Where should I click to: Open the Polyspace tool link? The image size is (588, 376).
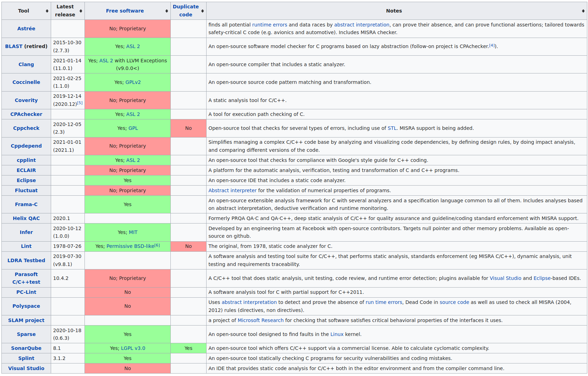point(26,306)
